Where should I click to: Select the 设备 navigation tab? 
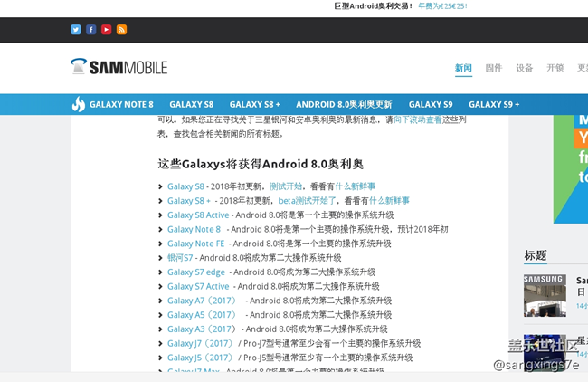525,68
